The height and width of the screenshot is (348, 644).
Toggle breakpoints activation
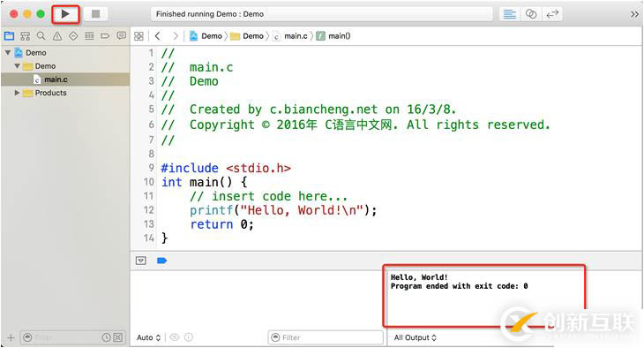tap(161, 261)
